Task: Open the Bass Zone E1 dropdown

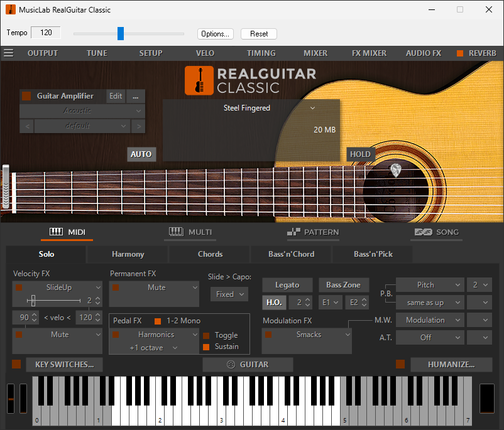Action: pyautogui.click(x=330, y=303)
